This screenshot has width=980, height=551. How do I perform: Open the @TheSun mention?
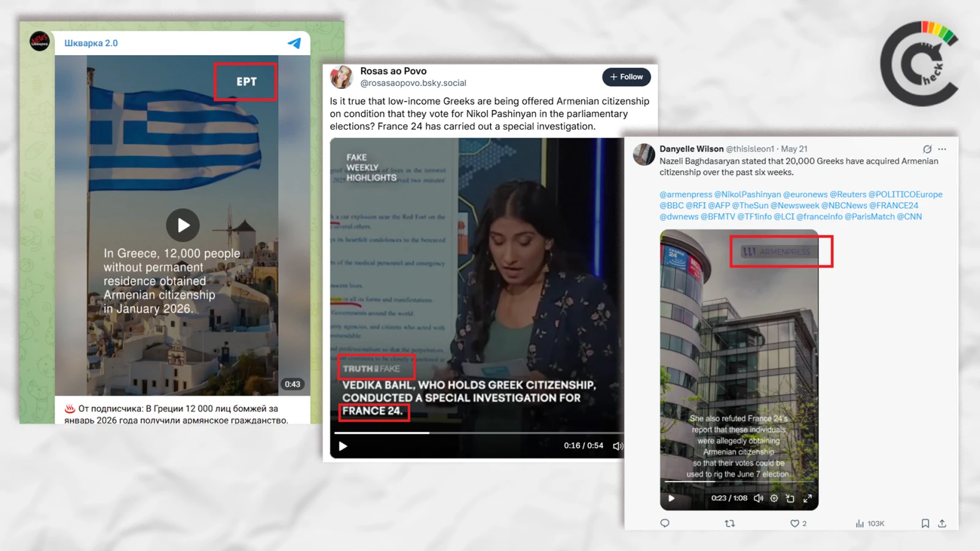click(x=750, y=205)
